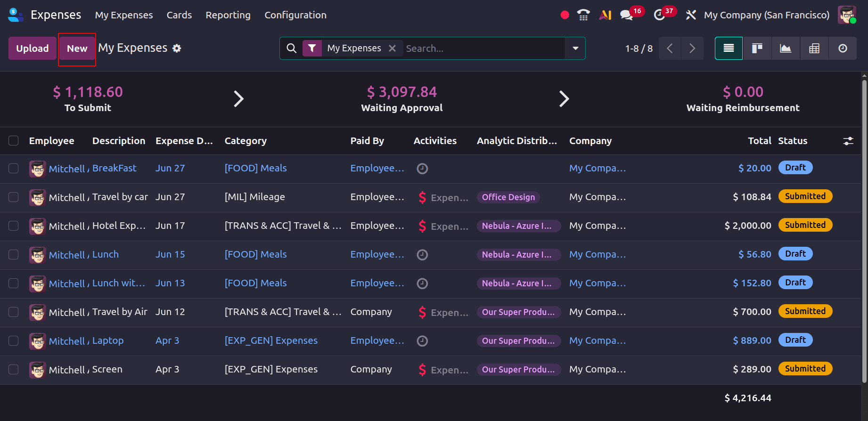Screen dimensions: 868x421
Task: Open the AI assistant icon
Action: [x=605, y=15]
